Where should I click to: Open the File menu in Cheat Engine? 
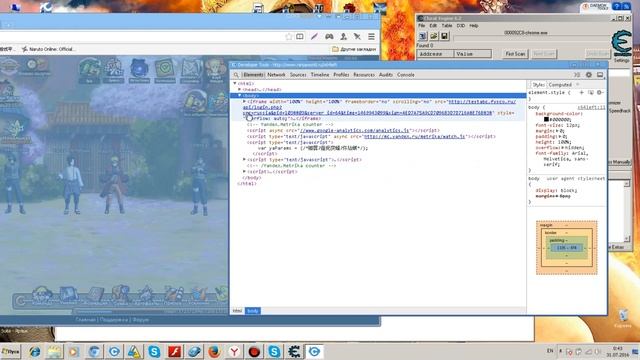tap(422, 26)
